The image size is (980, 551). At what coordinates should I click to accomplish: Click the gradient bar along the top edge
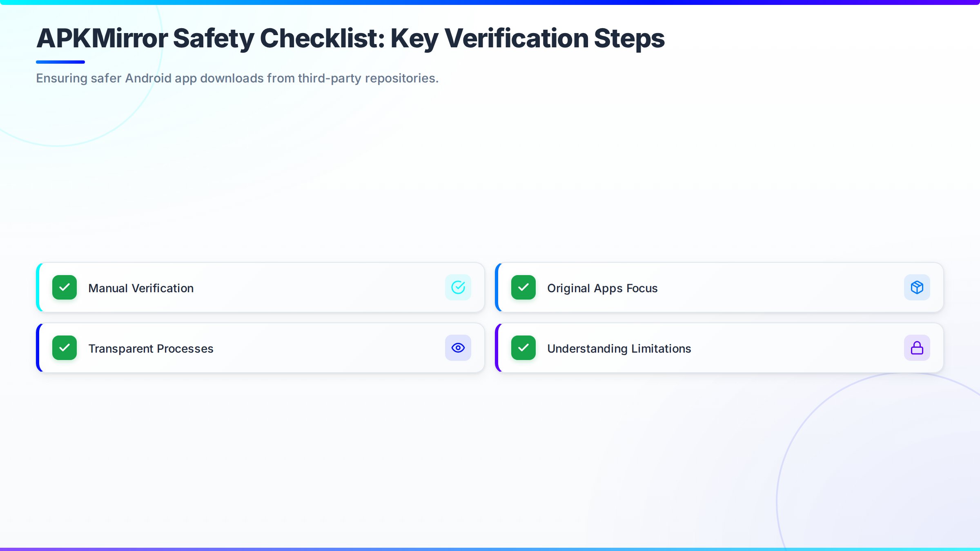click(490, 2)
